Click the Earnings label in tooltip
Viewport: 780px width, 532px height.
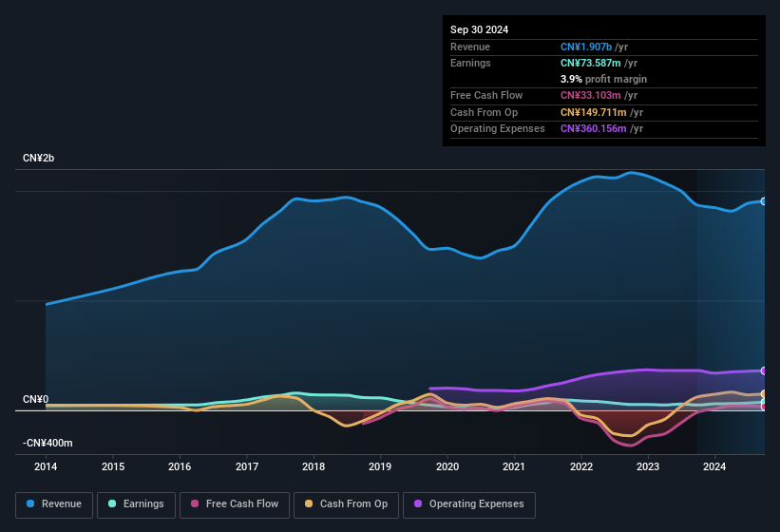click(470, 63)
